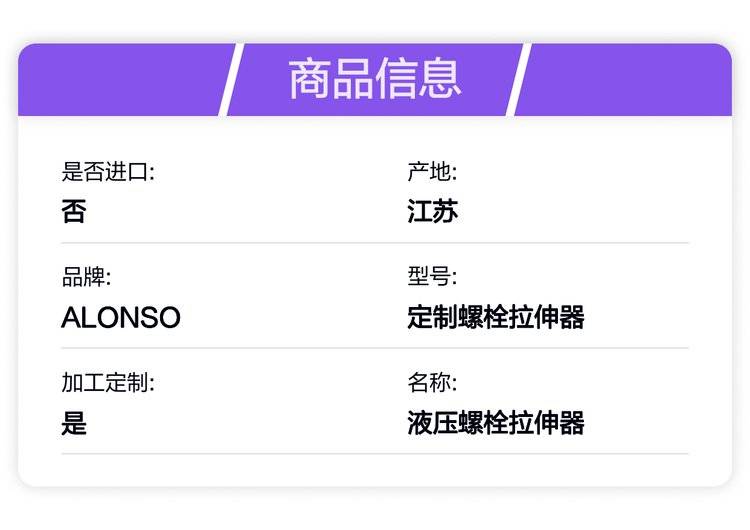Viewport: 750px width, 530px height.
Task: Click the divider line beneath 液压螺栓拉伸器
Action: 547,454
